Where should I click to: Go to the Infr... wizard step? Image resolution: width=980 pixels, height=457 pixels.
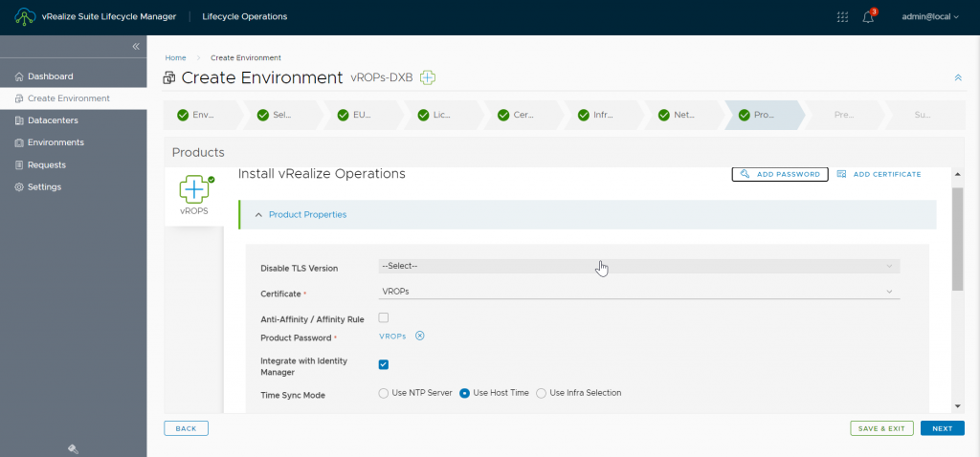click(603, 115)
